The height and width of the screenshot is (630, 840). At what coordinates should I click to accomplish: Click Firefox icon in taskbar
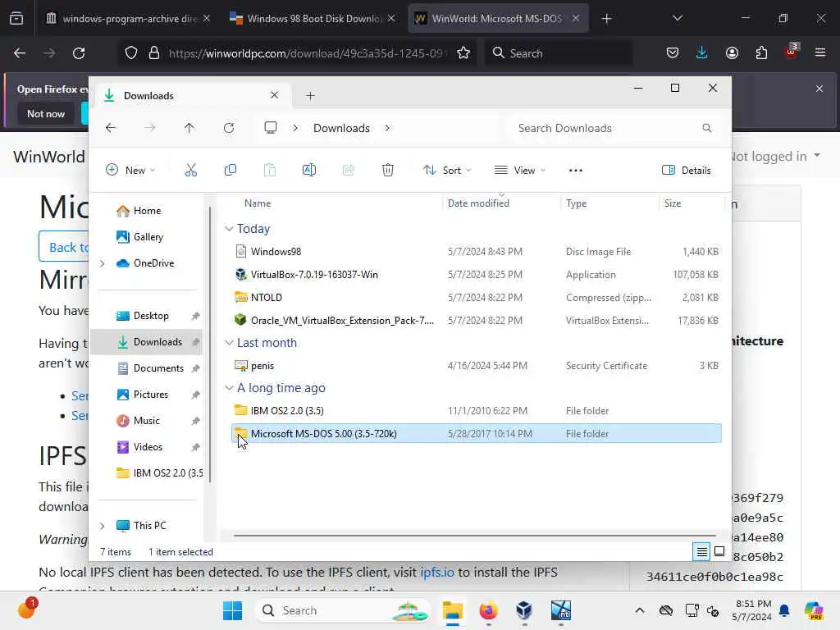488,610
